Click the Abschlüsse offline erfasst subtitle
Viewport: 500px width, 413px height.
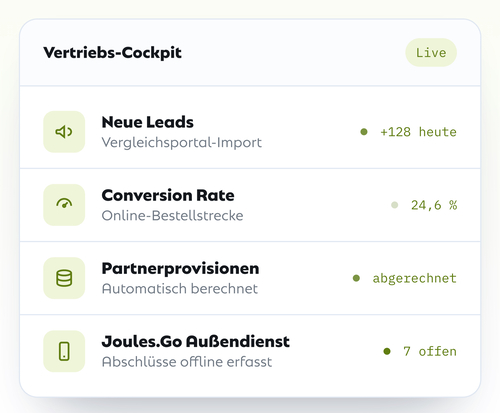(187, 362)
